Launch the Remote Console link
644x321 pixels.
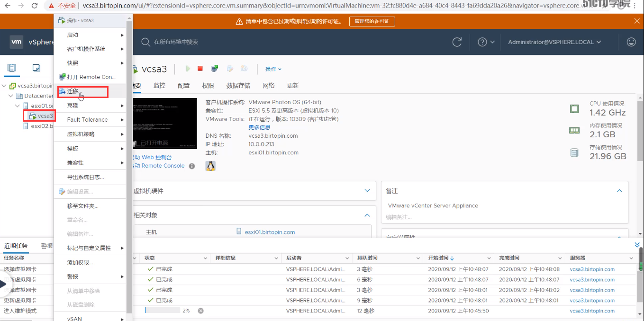(159, 166)
